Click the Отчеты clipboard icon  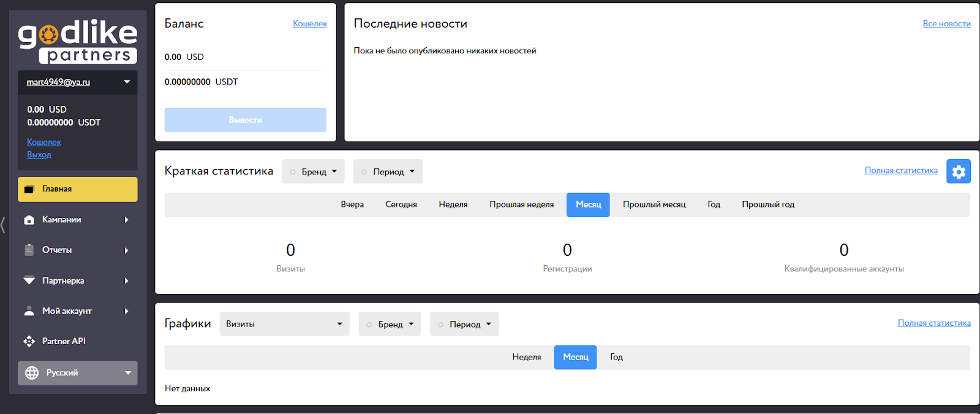tap(29, 250)
